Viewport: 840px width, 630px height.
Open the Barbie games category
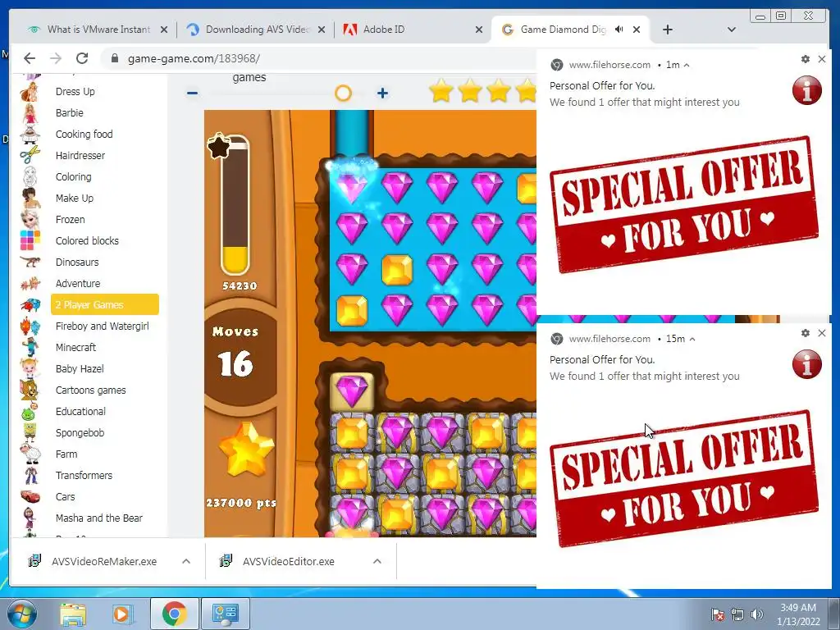click(70, 113)
